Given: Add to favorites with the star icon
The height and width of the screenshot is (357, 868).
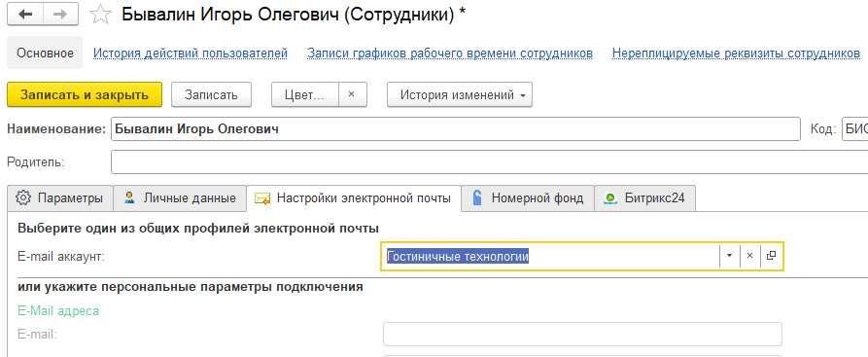Looking at the screenshot, I should (100, 15).
